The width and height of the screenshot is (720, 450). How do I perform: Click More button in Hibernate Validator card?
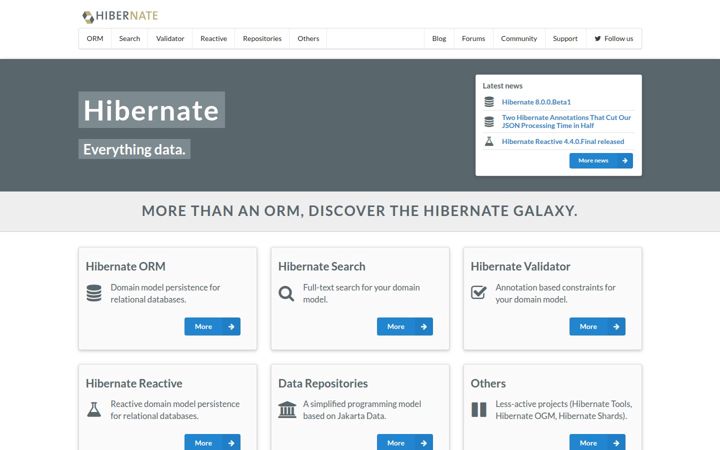click(597, 326)
